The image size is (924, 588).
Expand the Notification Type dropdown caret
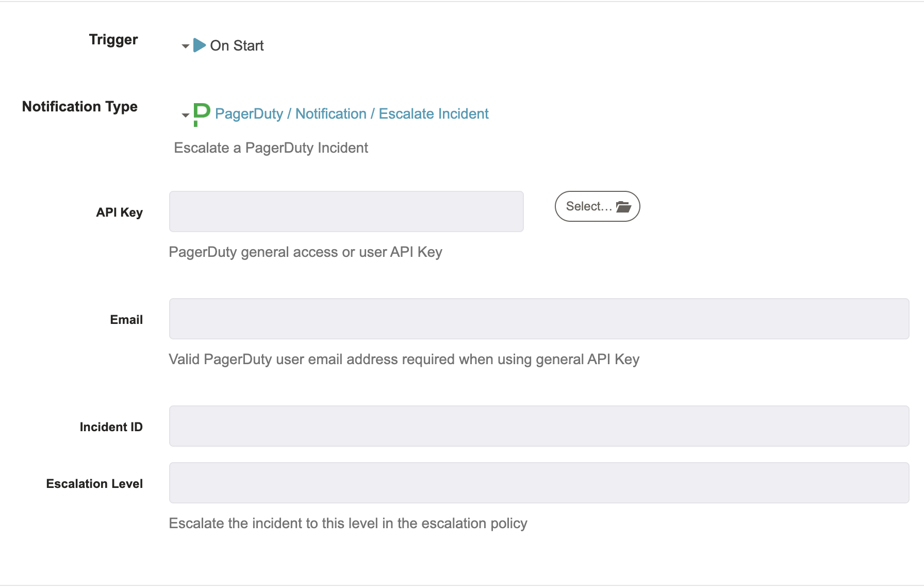coord(185,116)
